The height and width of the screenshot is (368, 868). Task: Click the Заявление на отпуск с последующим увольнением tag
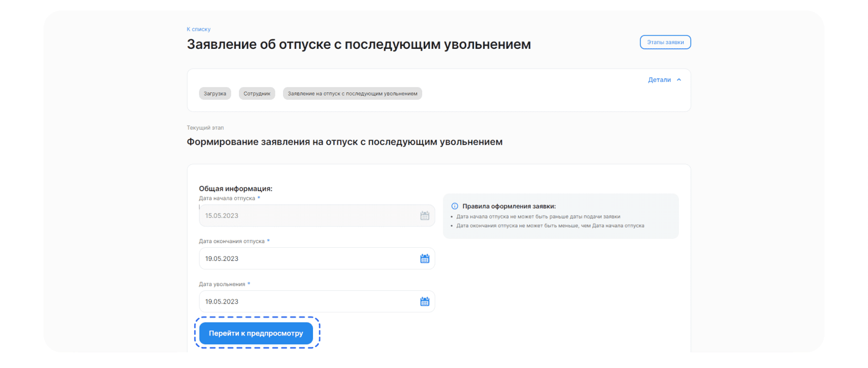tap(352, 93)
